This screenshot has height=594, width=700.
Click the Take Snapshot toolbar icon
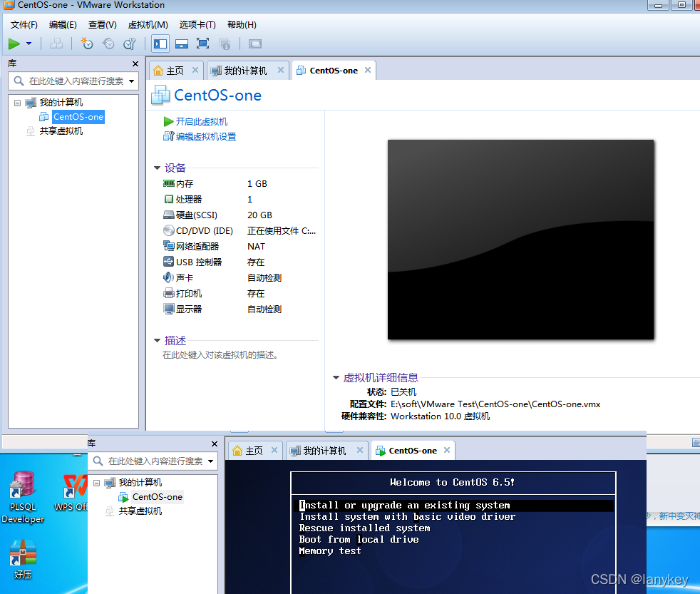86,43
